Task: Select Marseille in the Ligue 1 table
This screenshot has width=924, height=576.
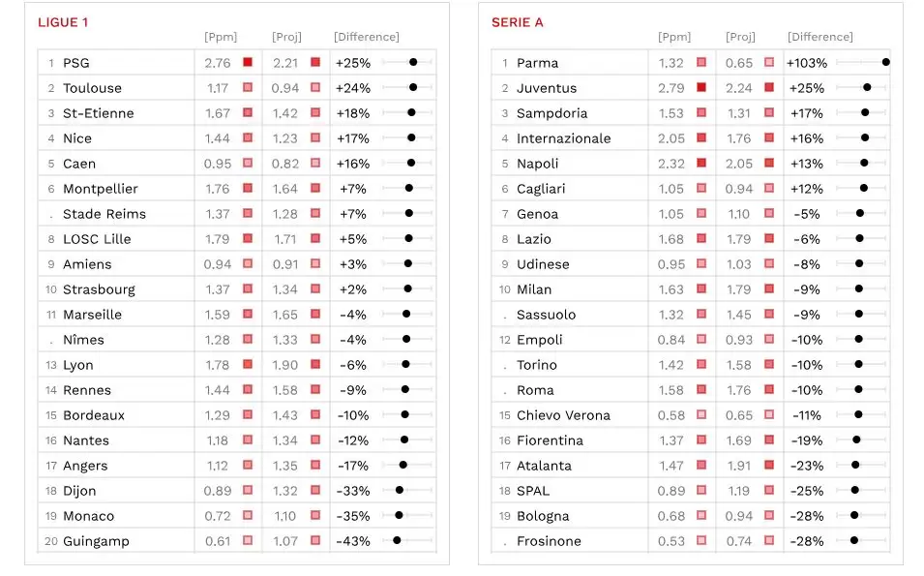Action: (x=92, y=315)
